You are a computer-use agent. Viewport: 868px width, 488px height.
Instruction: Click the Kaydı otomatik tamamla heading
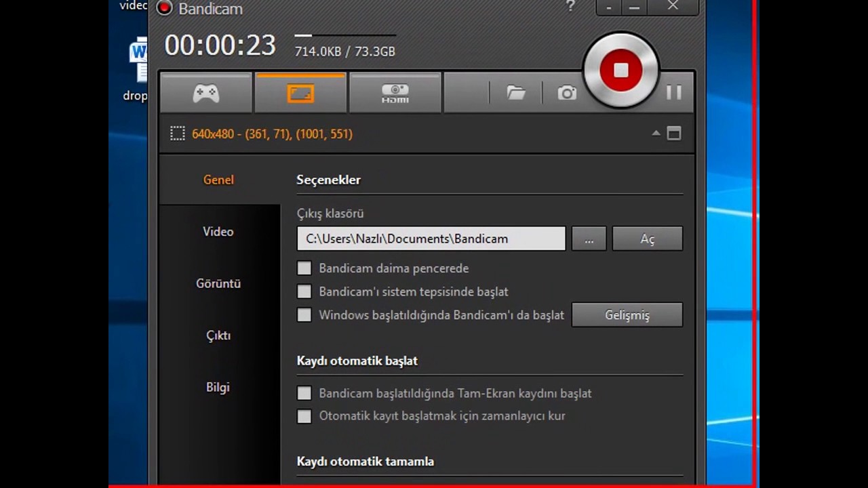(x=365, y=462)
